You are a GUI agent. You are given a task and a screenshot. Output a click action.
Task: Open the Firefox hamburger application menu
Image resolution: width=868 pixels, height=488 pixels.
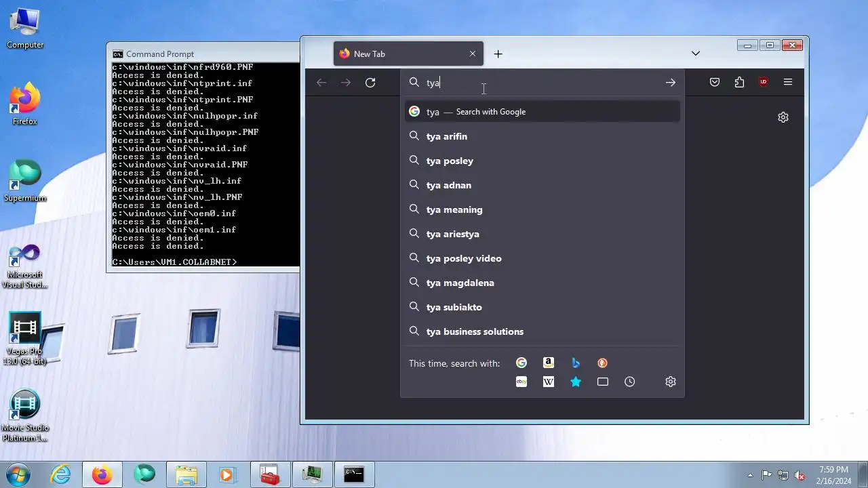[788, 83]
